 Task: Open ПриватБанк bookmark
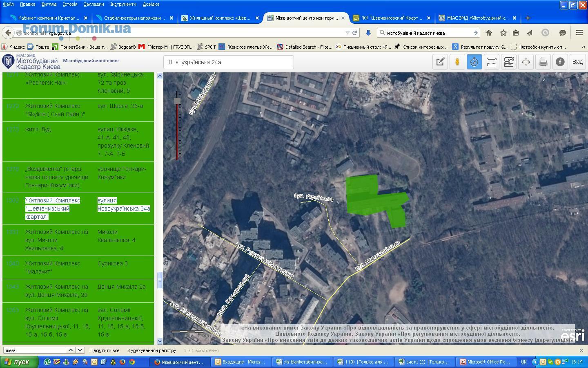point(80,47)
